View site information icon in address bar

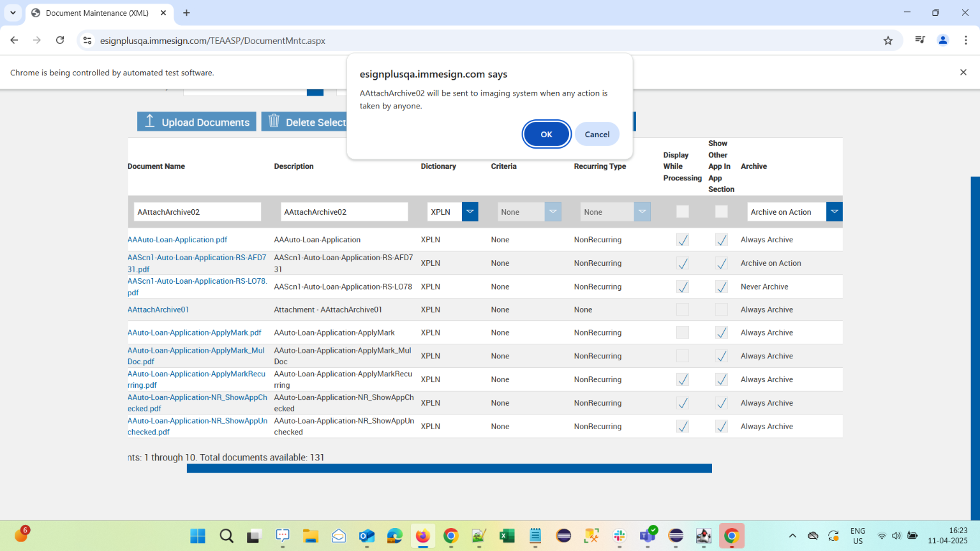(87, 40)
